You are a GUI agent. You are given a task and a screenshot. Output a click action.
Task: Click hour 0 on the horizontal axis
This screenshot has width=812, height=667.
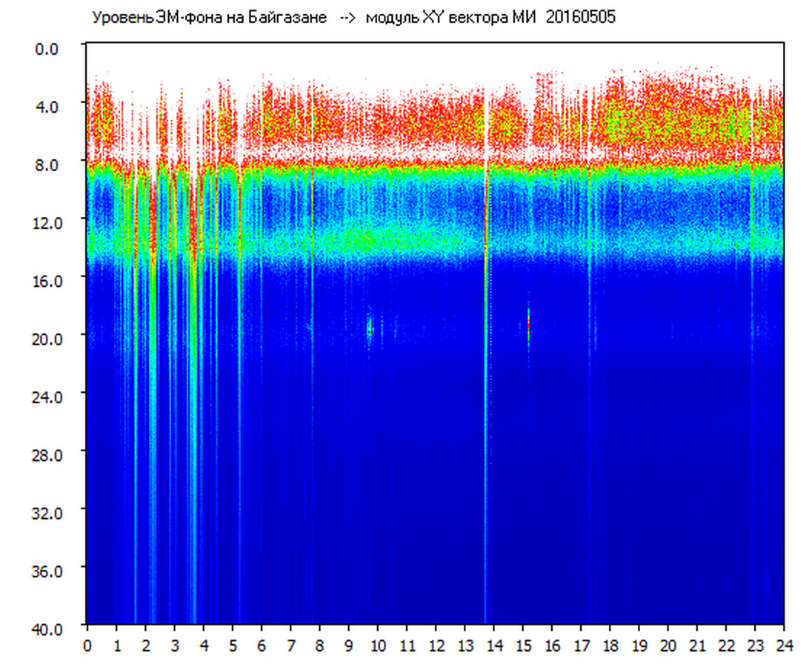tap(87, 646)
